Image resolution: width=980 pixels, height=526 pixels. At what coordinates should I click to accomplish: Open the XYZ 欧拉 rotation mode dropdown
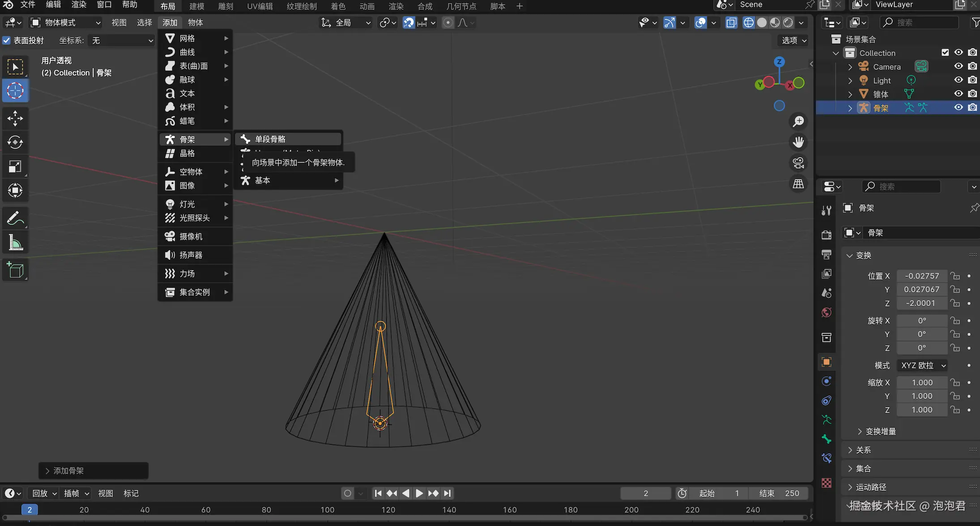[922, 365]
